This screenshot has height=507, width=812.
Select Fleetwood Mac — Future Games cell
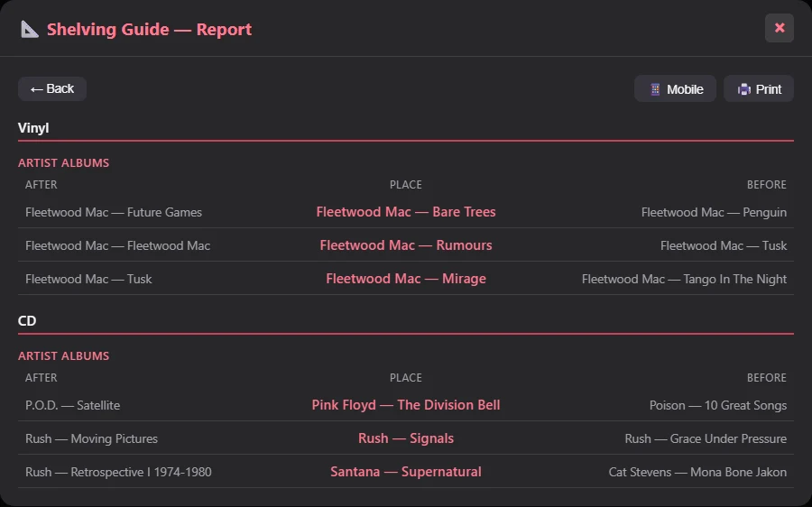(114, 212)
